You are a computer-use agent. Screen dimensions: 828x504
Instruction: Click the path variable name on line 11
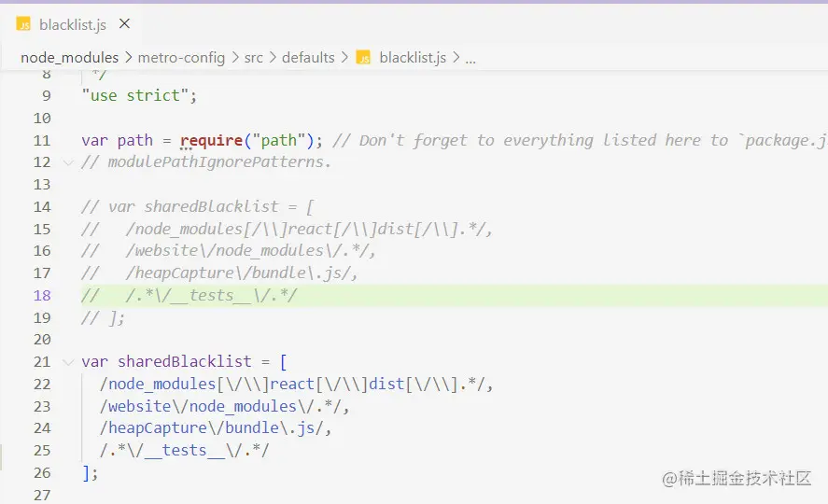click(x=135, y=140)
